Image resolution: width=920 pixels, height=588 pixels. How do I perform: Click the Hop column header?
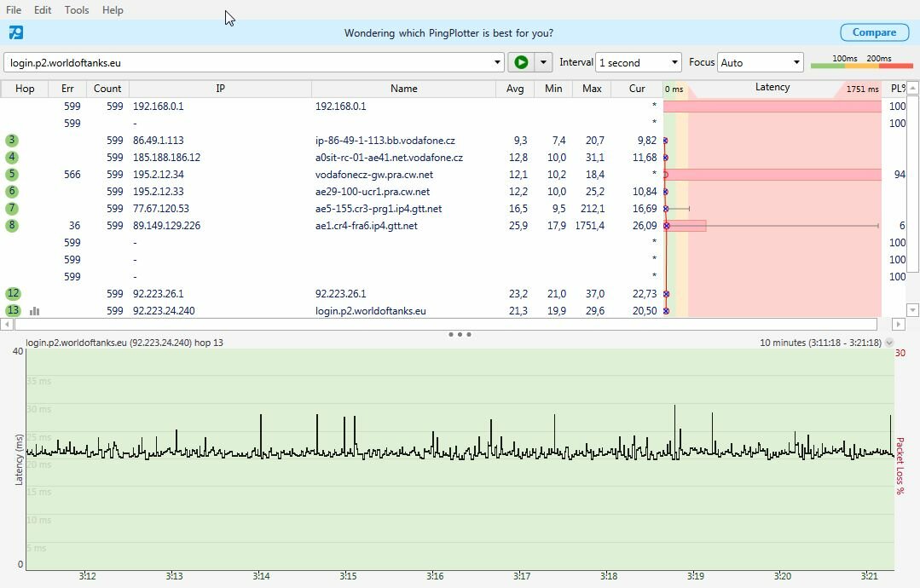click(x=25, y=89)
